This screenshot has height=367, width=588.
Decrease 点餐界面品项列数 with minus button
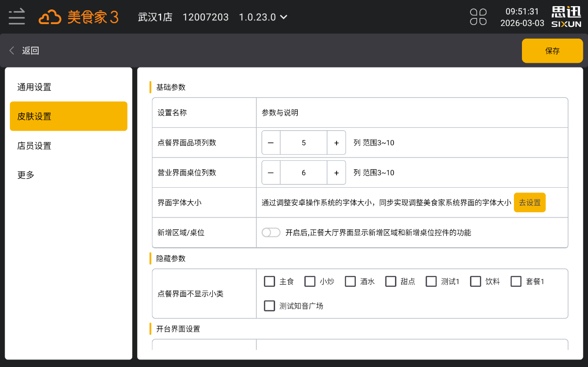pyautogui.click(x=271, y=143)
